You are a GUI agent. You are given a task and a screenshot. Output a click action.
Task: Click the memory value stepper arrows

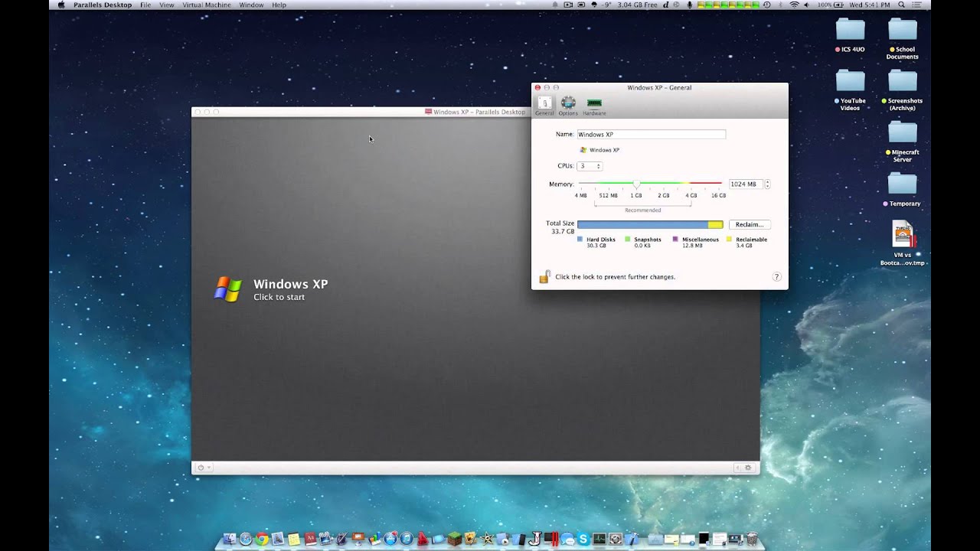[767, 184]
